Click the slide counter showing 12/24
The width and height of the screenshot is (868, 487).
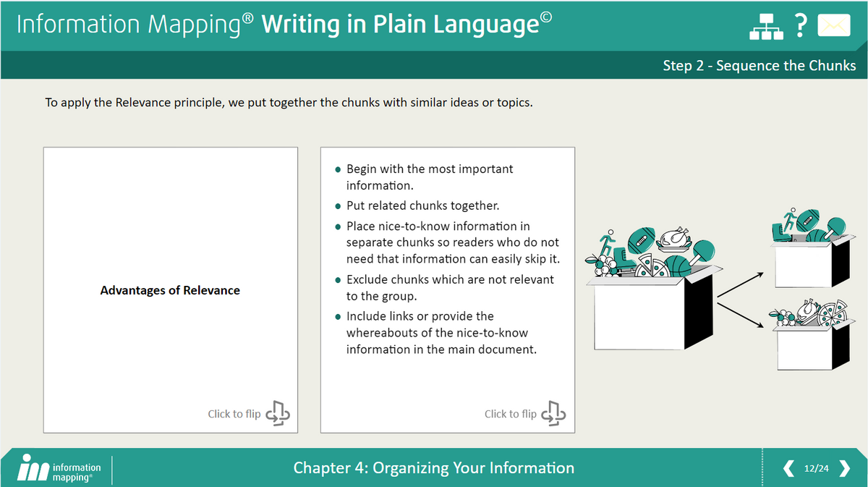pos(816,468)
